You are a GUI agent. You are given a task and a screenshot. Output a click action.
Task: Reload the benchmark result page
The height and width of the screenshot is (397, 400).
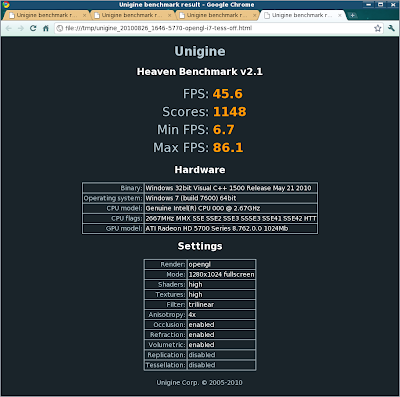coord(33,28)
